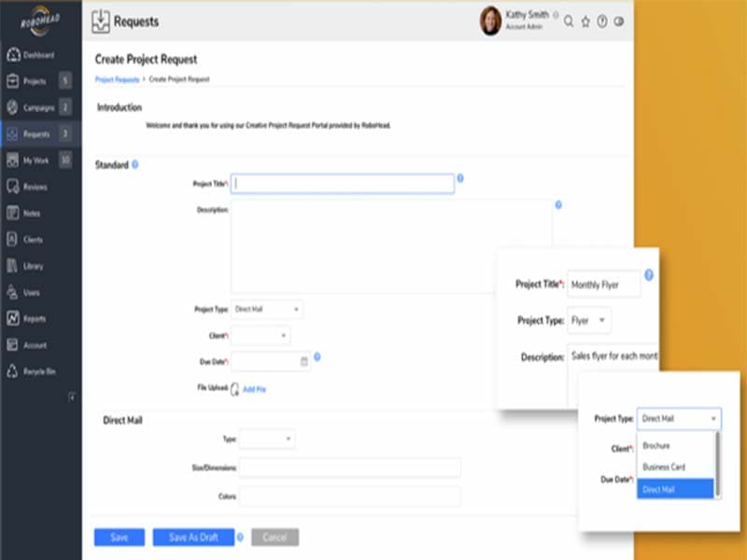The height and width of the screenshot is (560, 747).
Task: Click the Save As Draft button
Action: 193,538
